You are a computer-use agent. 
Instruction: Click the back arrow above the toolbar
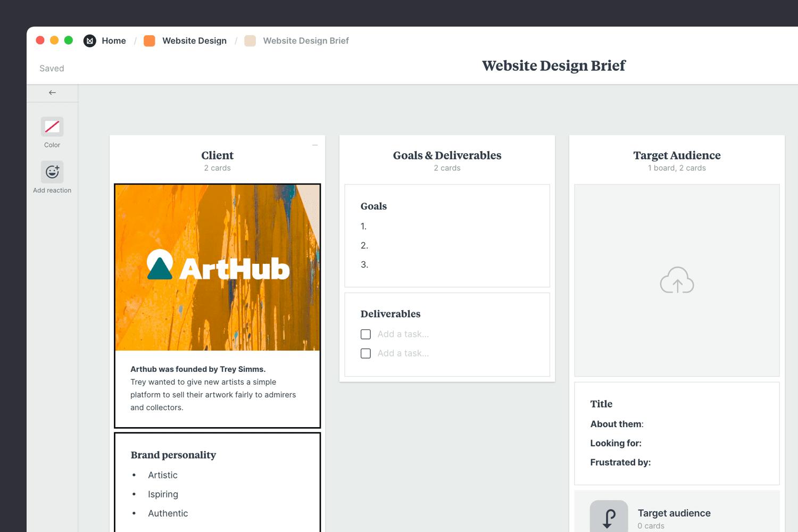click(x=52, y=92)
